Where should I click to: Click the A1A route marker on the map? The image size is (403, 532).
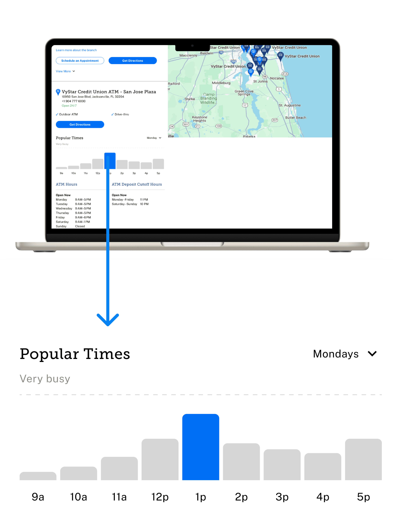pos(285,74)
